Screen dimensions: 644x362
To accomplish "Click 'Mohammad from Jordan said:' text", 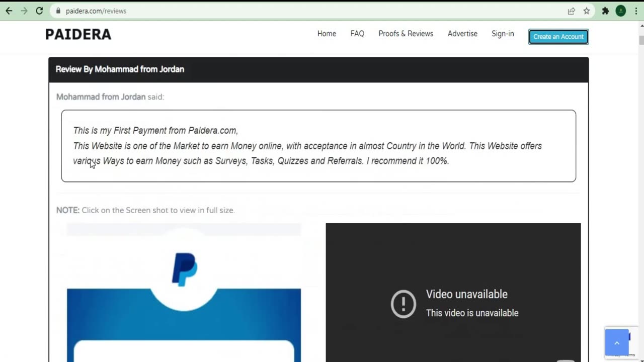I will coord(110,97).
